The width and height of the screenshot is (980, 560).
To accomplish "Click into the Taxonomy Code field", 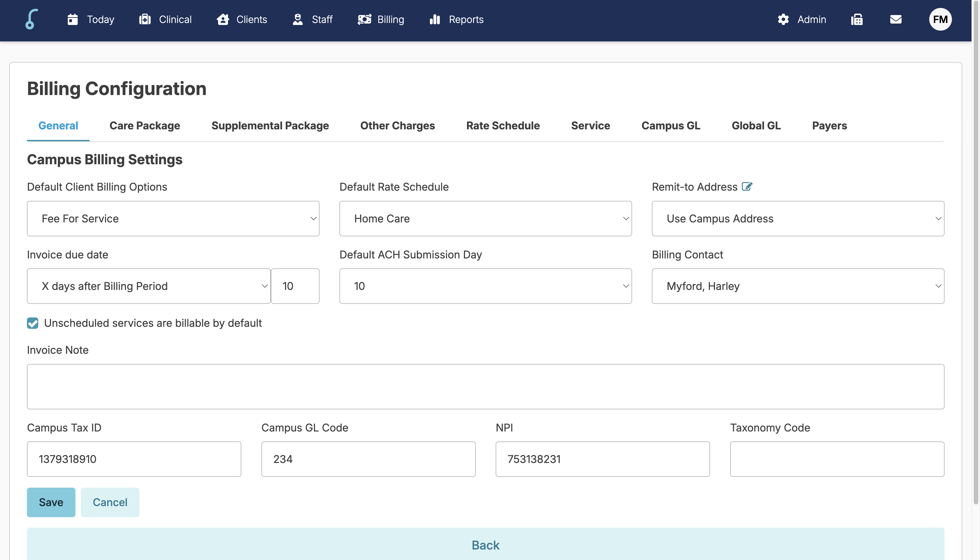I will pyautogui.click(x=837, y=459).
